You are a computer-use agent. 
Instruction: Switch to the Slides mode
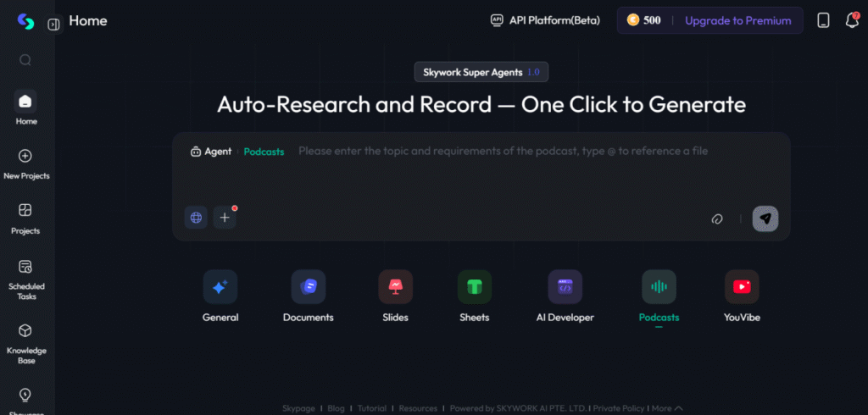point(395,296)
